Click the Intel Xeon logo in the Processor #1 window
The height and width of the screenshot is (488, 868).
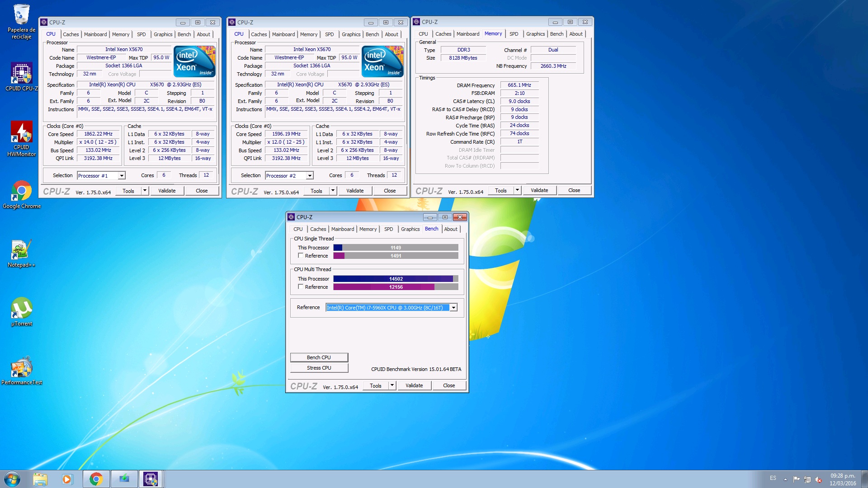click(194, 61)
